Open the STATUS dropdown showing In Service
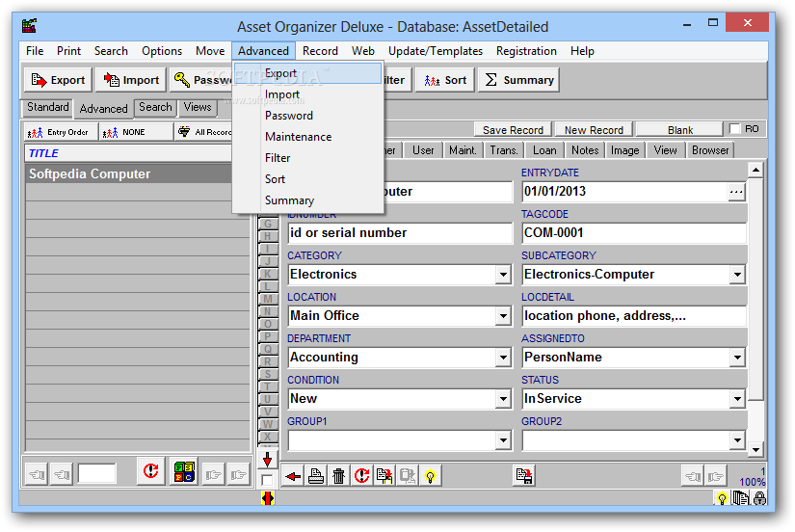 pos(737,399)
